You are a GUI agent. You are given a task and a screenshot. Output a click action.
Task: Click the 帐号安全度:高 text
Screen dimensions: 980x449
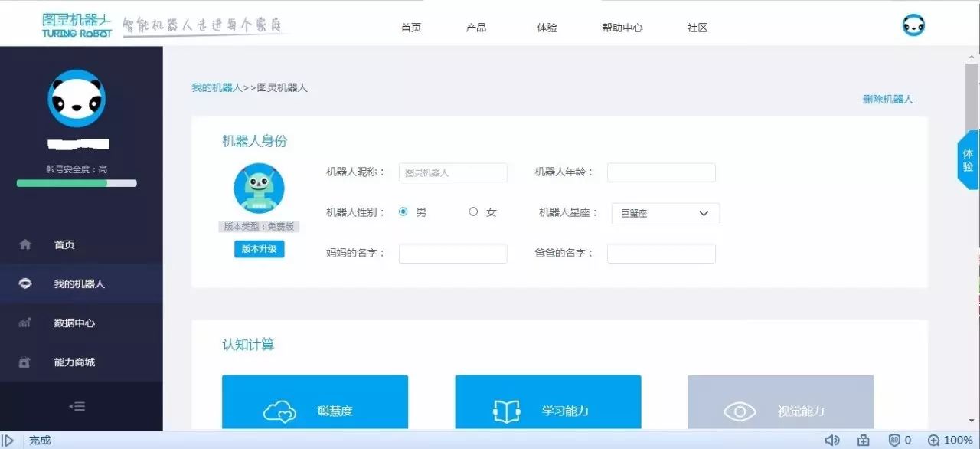(77, 169)
